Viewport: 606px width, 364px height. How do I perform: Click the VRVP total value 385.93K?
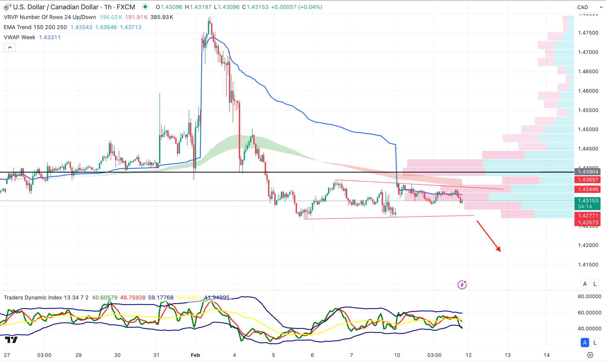[x=162, y=17]
